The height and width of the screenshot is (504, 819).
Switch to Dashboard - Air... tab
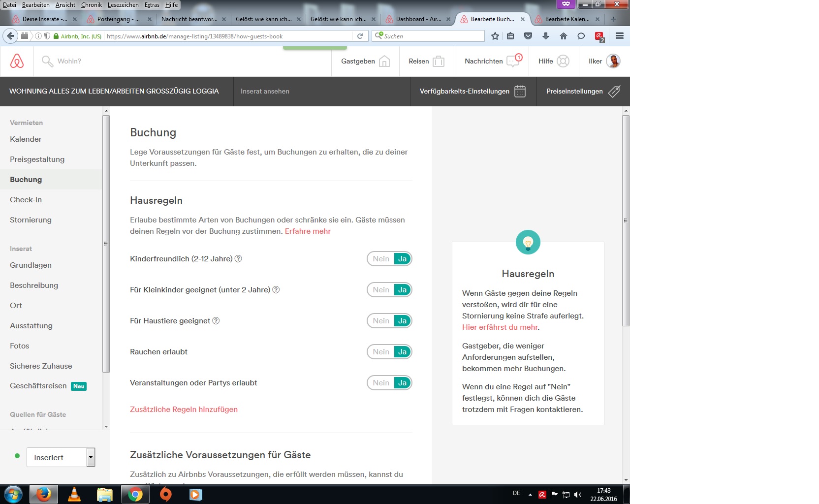tap(418, 19)
